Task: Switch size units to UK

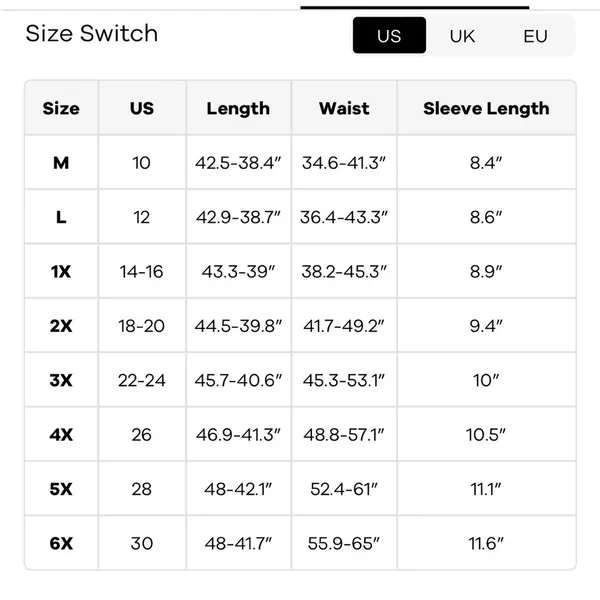Action: [x=462, y=36]
